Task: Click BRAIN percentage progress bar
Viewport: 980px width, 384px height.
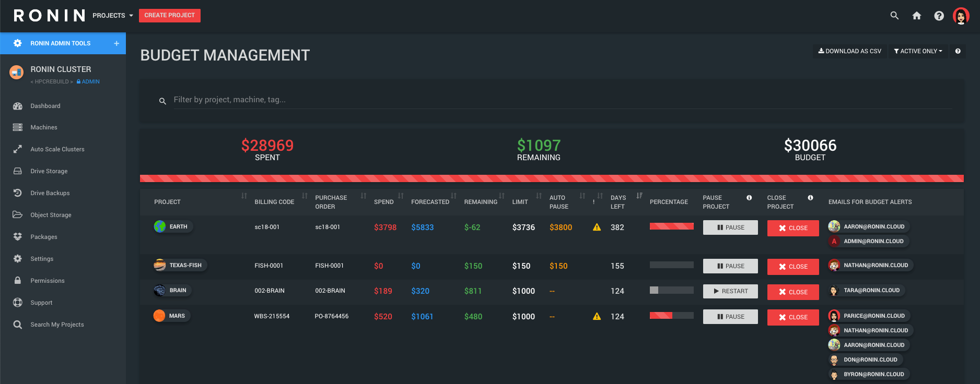Action: [672, 290]
